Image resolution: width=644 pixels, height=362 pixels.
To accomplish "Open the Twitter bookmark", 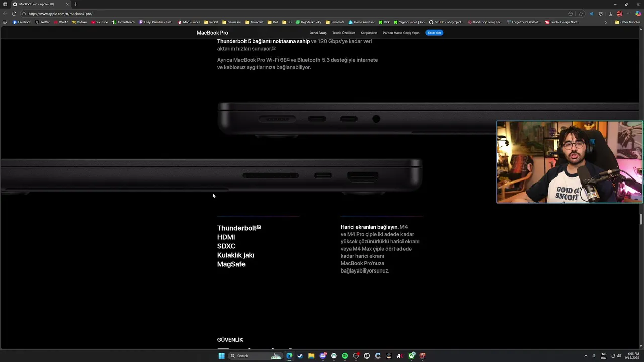I will pyautogui.click(x=43, y=22).
